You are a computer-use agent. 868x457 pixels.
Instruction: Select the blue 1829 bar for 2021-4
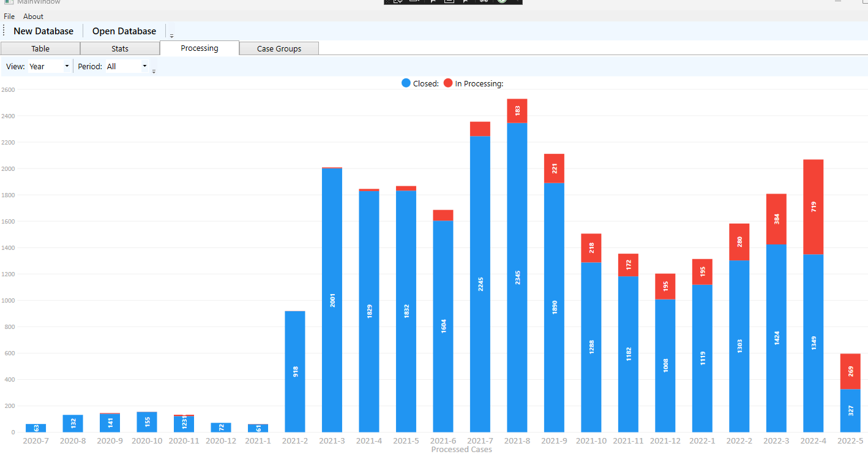(x=369, y=312)
